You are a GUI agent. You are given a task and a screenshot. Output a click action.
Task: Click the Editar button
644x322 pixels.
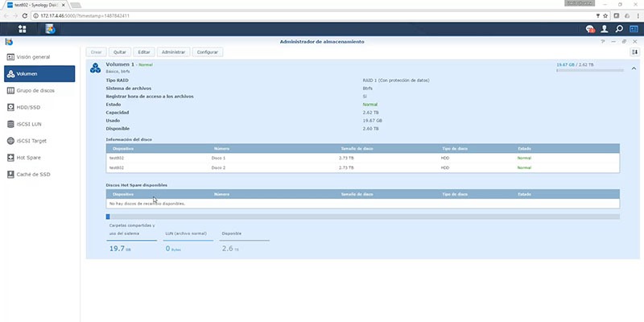tap(144, 52)
